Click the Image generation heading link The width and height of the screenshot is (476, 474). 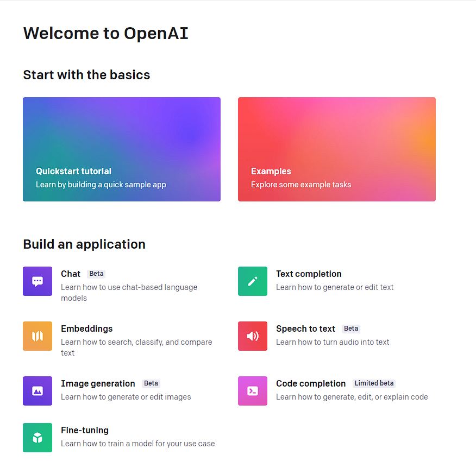(x=98, y=384)
